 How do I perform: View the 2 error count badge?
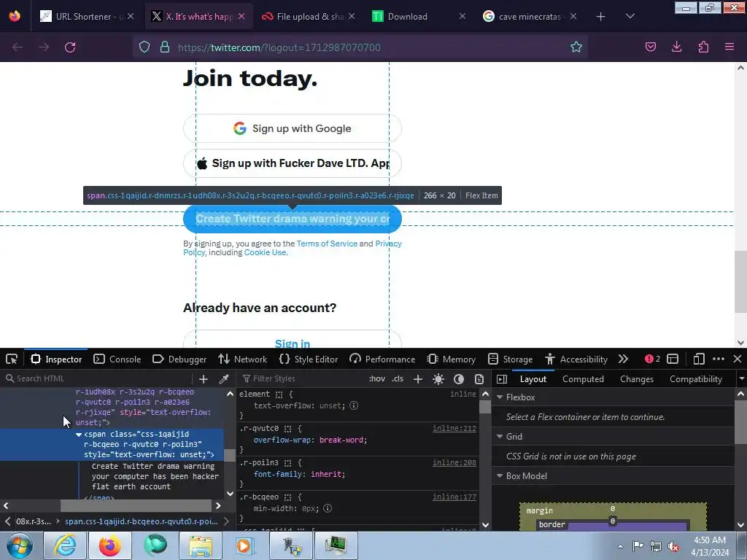[x=652, y=359]
